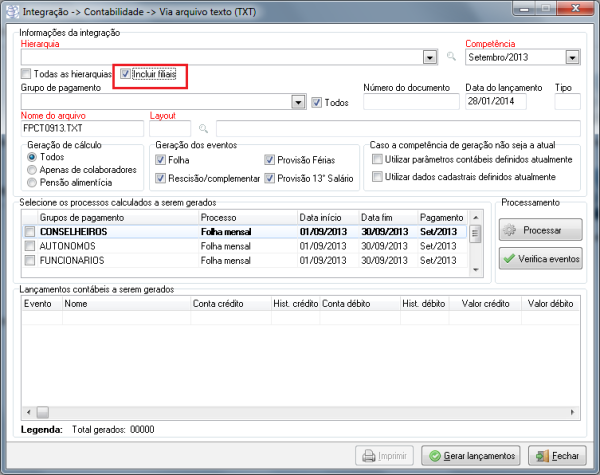Click Gerar lançamentos button

(470, 455)
